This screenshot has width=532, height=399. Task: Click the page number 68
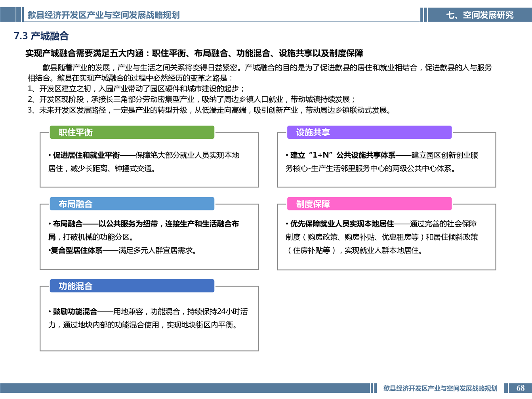tap(521, 388)
